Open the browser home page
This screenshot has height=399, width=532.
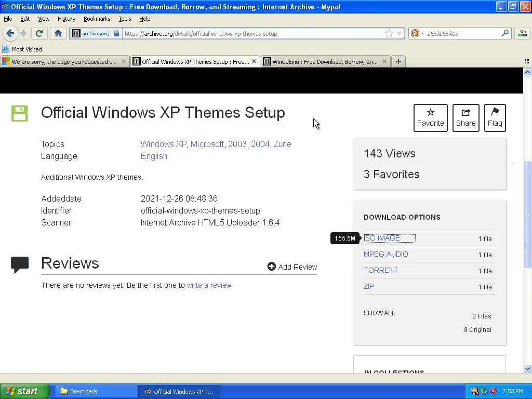point(58,33)
